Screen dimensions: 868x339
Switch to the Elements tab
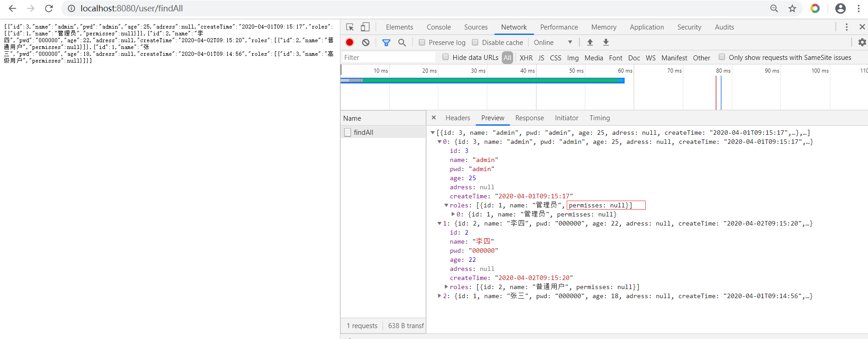pos(399,27)
